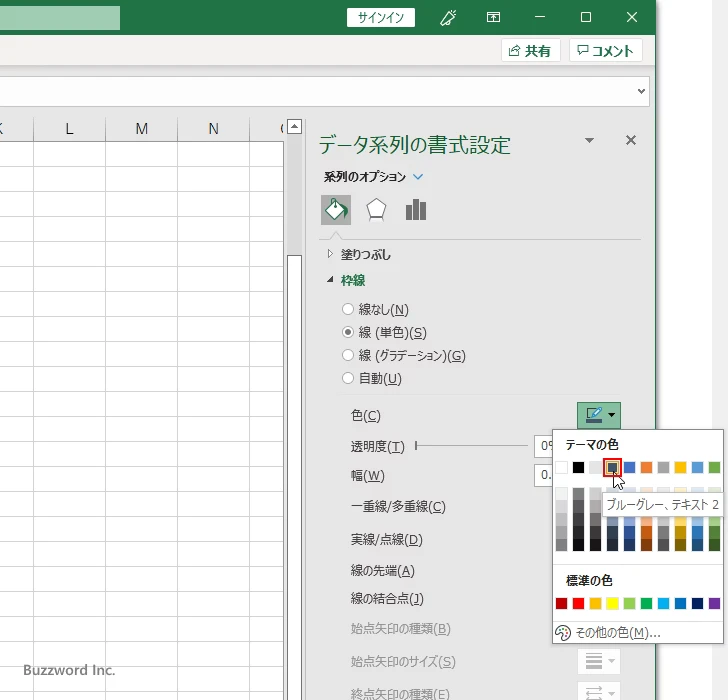Pick green accent theme color swatch
Screen dimensions: 728x700
point(715,467)
